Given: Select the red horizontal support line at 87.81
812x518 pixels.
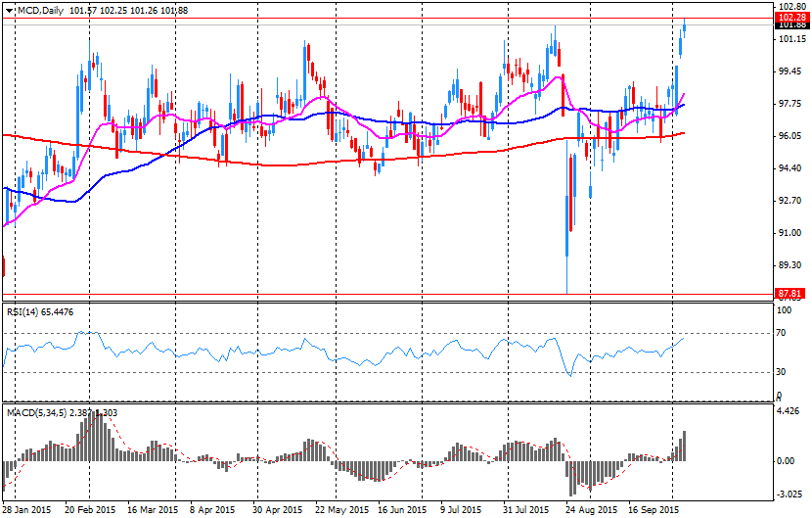Looking at the screenshot, I should [387, 294].
